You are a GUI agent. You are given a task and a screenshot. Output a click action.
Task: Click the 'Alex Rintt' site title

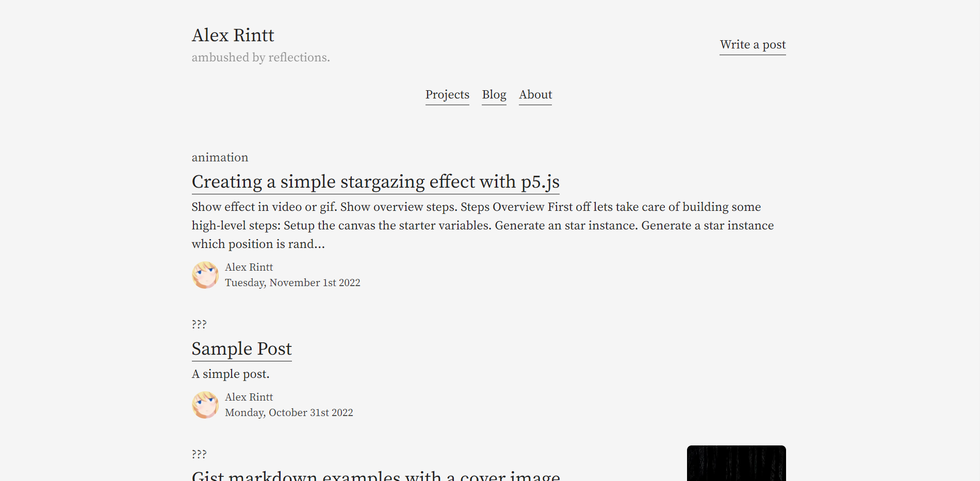tap(233, 35)
